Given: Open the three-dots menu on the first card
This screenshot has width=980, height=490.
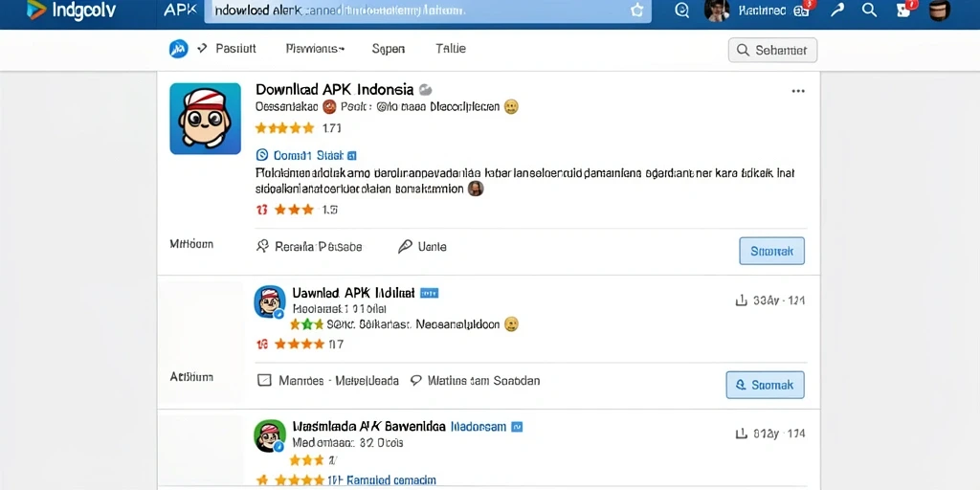Looking at the screenshot, I should pyautogui.click(x=798, y=91).
